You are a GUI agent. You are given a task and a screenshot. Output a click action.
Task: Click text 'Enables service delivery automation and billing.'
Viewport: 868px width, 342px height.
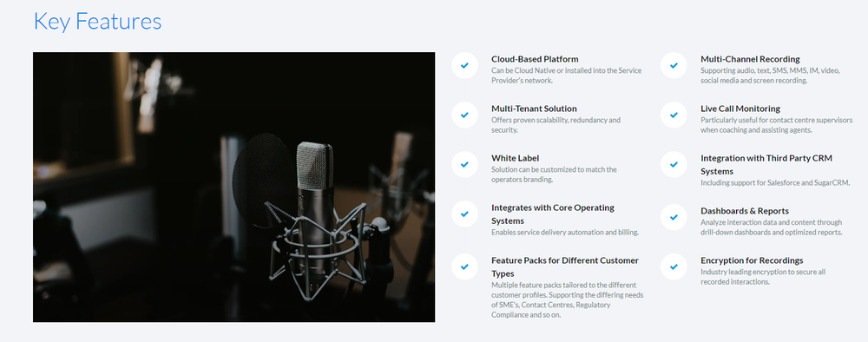[565, 233]
